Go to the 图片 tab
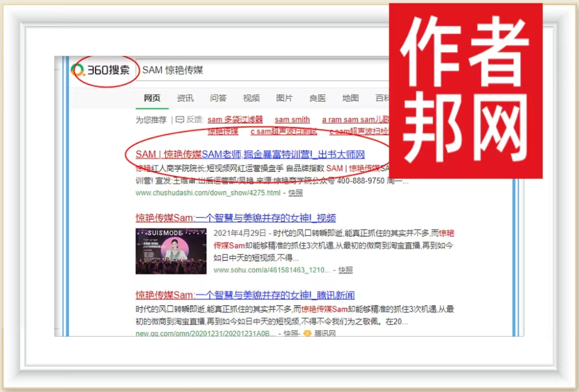This screenshot has width=579, height=392. [285, 98]
